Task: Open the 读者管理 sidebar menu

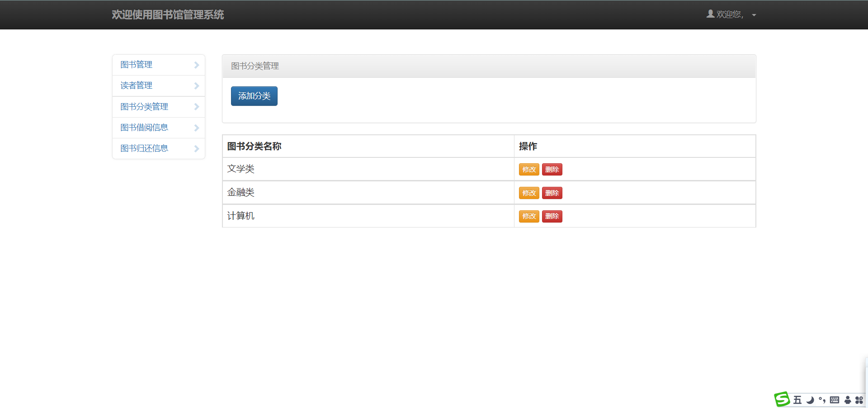Action: [159, 85]
